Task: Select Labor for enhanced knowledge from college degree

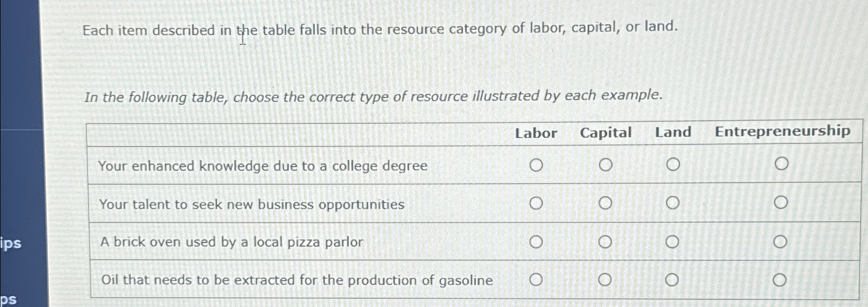Action: (537, 165)
